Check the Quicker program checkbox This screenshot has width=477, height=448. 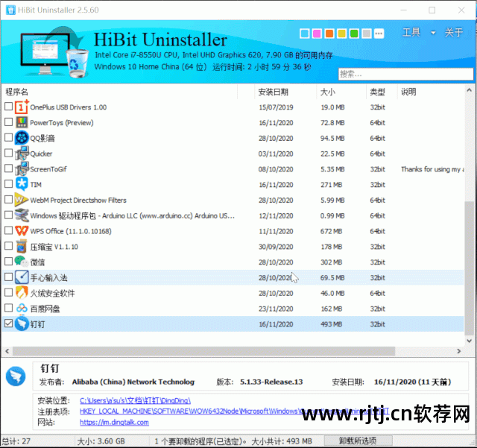coord(8,154)
